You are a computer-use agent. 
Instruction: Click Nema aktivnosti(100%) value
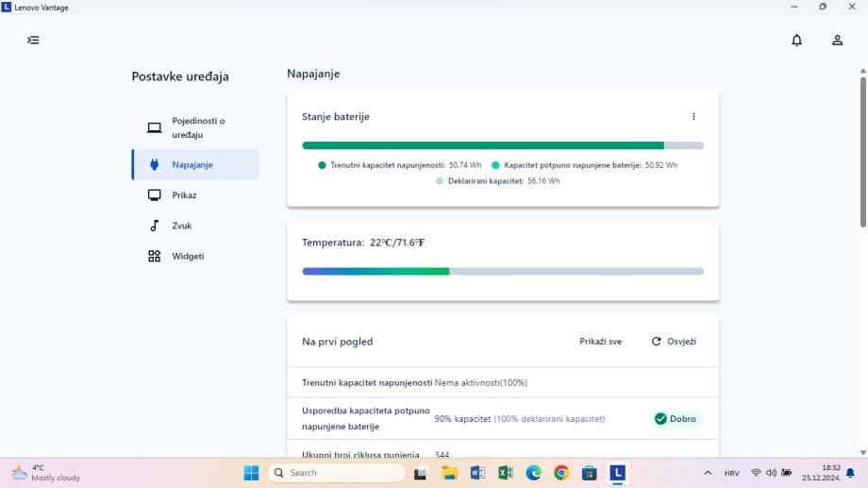[480, 383]
